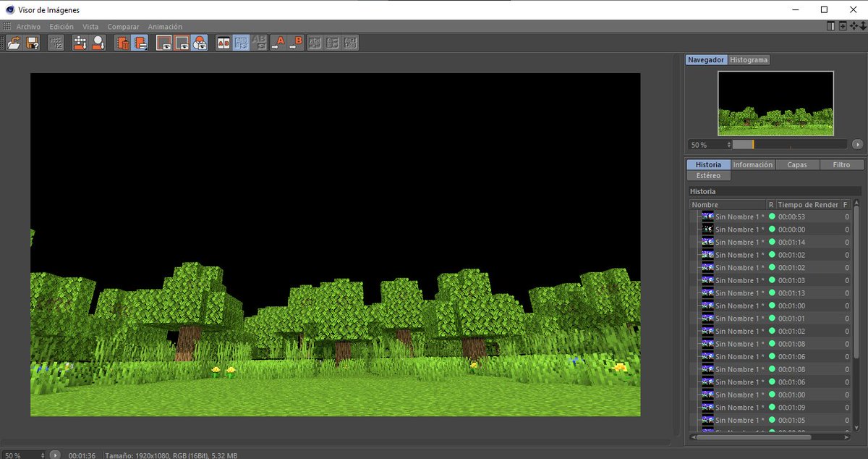This screenshot has height=459, width=868.
Task: Click first orange frame with eye icon
Action: coord(164,43)
